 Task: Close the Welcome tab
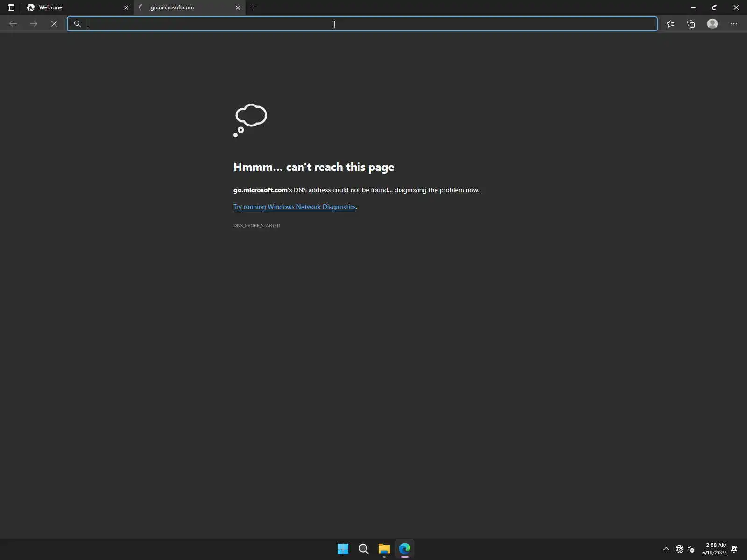coord(126,7)
